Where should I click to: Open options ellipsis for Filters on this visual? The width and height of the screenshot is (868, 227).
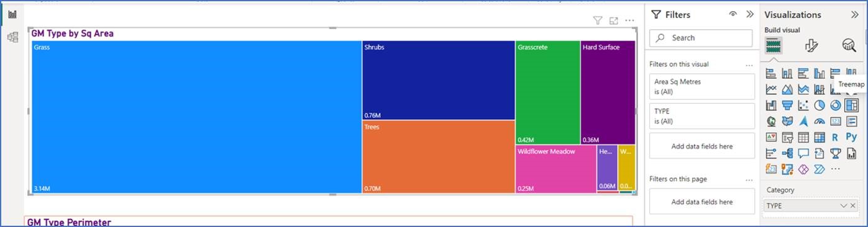pos(749,65)
